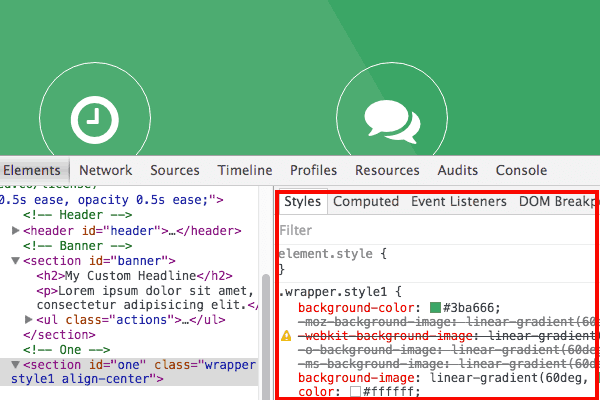The width and height of the screenshot is (600, 400).
Task: Click the Elements tree vertical scrollbar
Action: 265,337
